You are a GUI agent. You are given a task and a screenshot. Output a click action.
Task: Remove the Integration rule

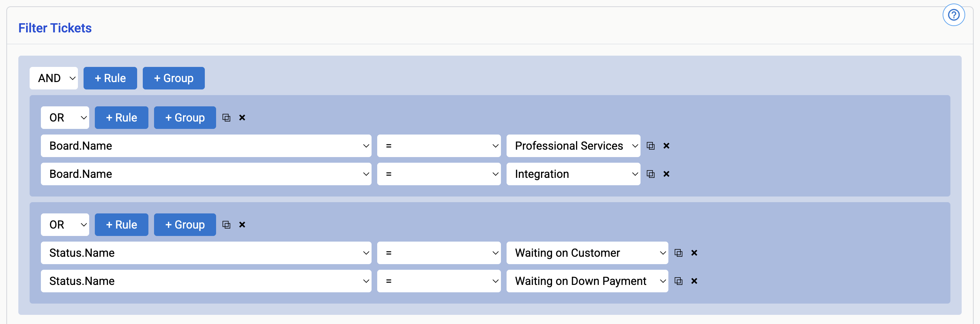point(666,174)
